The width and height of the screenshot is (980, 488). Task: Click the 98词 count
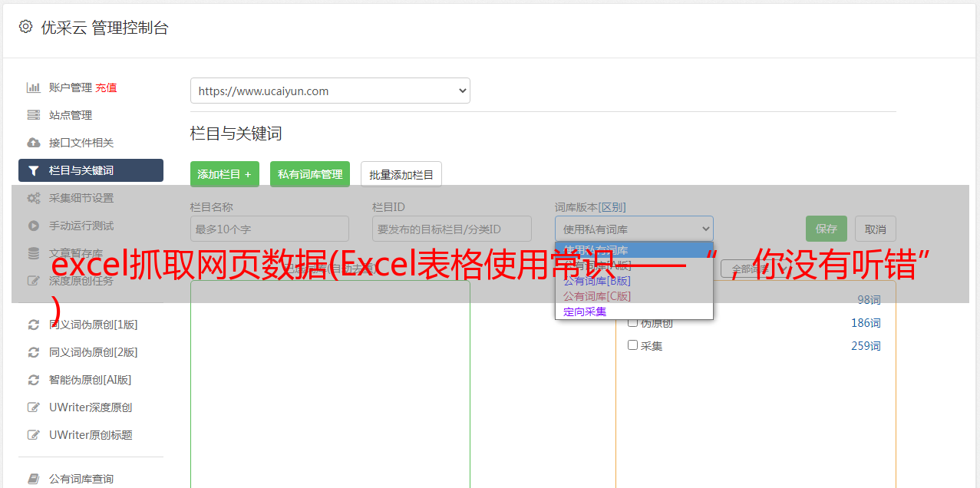869,300
